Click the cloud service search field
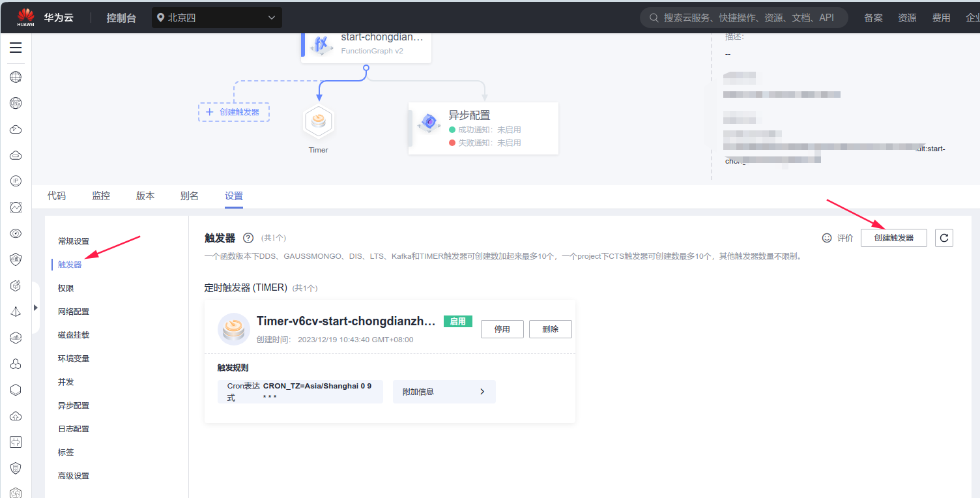The height and width of the screenshot is (498, 980). pos(744,18)
